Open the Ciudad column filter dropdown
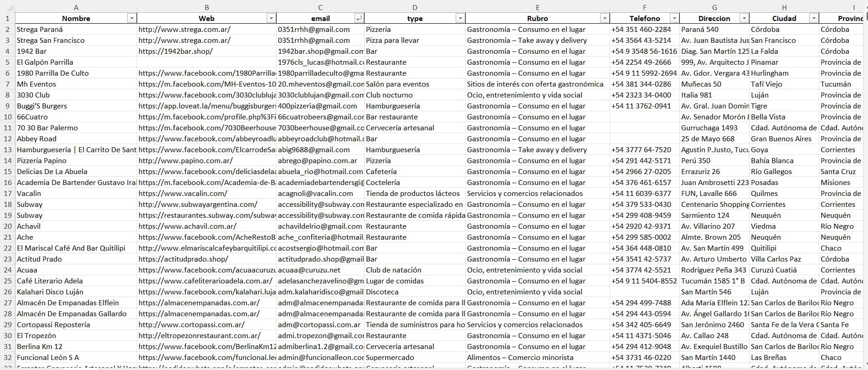The height and width of the screenshot is (370, 868). [x=814, y=18]
